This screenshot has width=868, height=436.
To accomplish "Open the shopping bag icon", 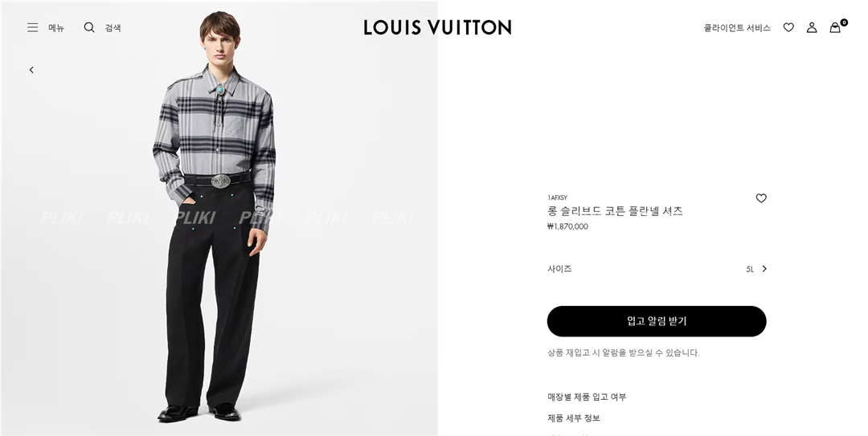I will click(x=834, y=27).
